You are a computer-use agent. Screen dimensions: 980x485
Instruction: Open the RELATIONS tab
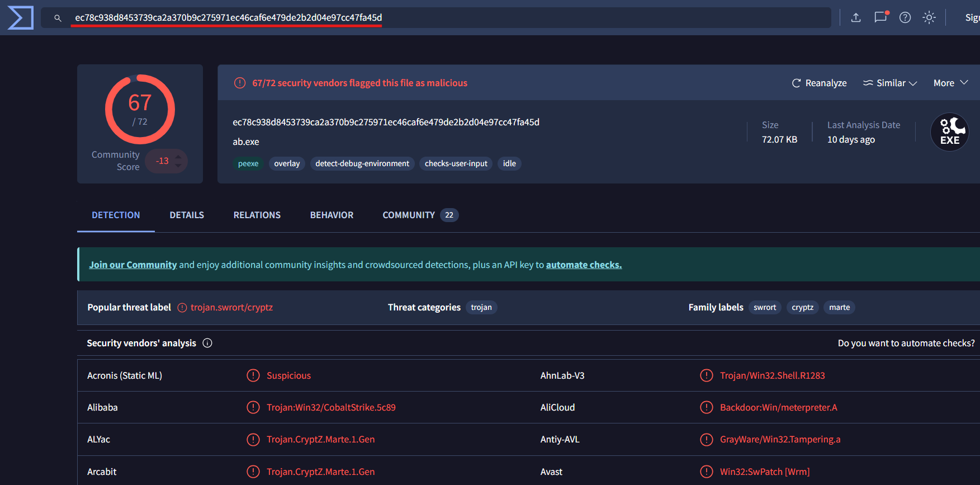click(257, 215)
